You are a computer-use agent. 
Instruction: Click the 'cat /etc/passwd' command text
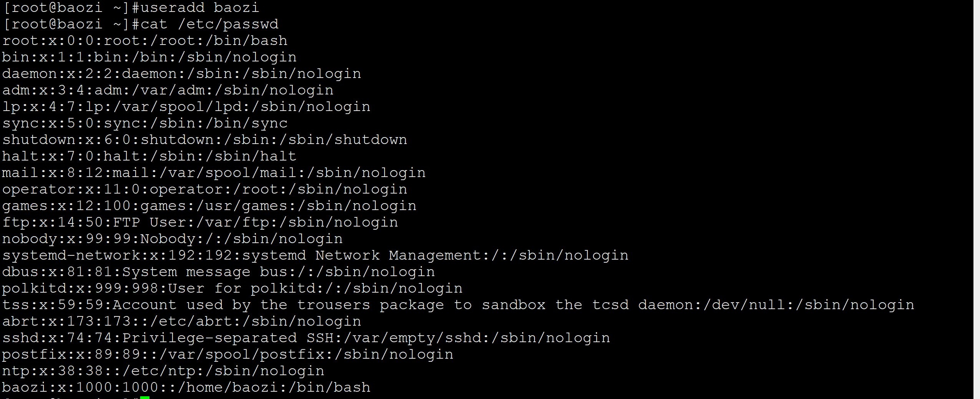[209, 24]
